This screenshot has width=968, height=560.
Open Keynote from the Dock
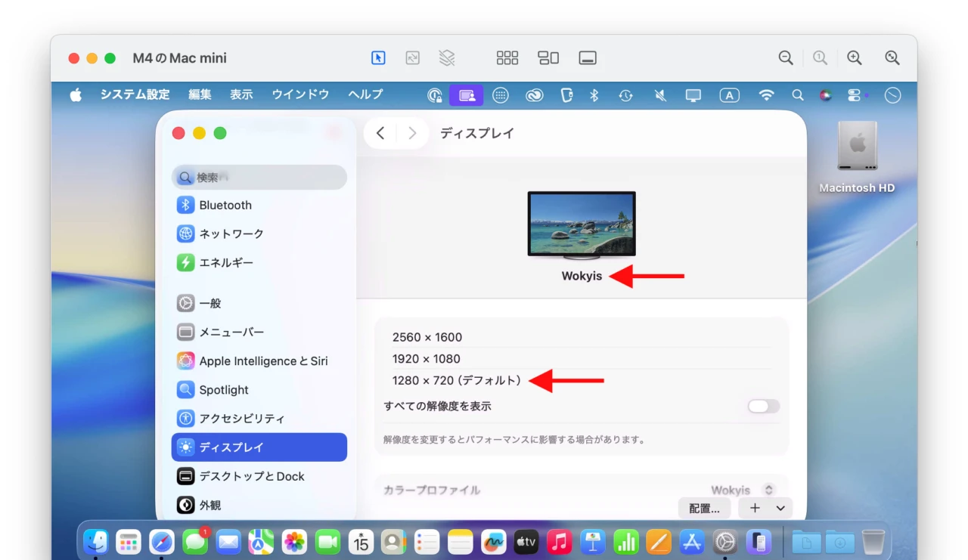(x=593, y=541)
